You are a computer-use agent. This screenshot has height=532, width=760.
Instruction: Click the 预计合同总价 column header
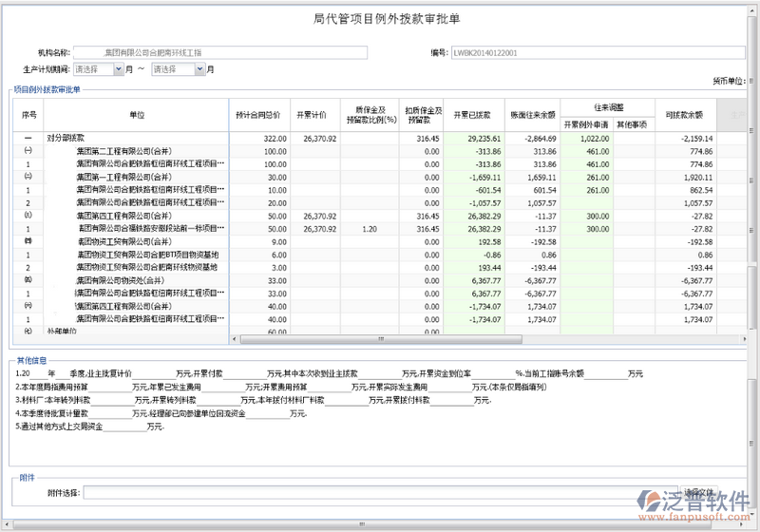[x=258, y=115]
